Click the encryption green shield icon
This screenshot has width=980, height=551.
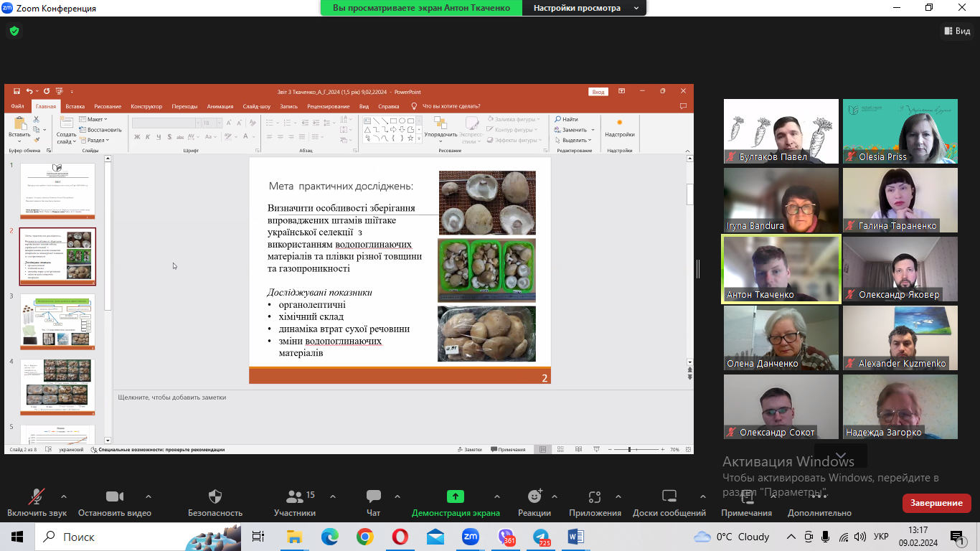[14, 31]
